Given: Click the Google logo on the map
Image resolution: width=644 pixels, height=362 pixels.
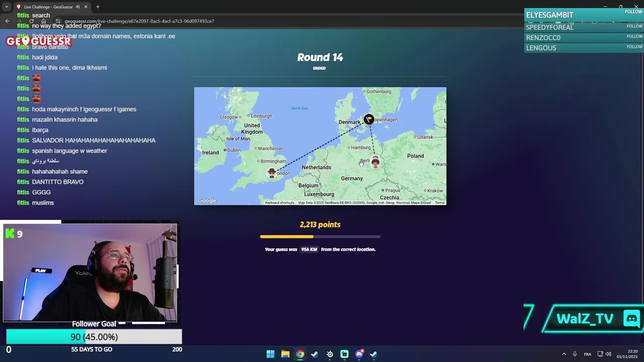Looking at the screenshot, I should [207, 201].
